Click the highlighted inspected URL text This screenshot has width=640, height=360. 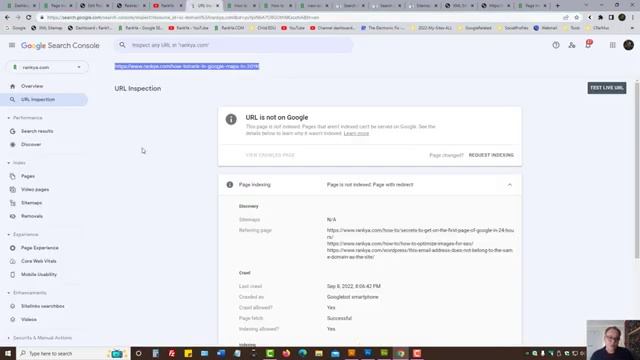tap(187, 66)
